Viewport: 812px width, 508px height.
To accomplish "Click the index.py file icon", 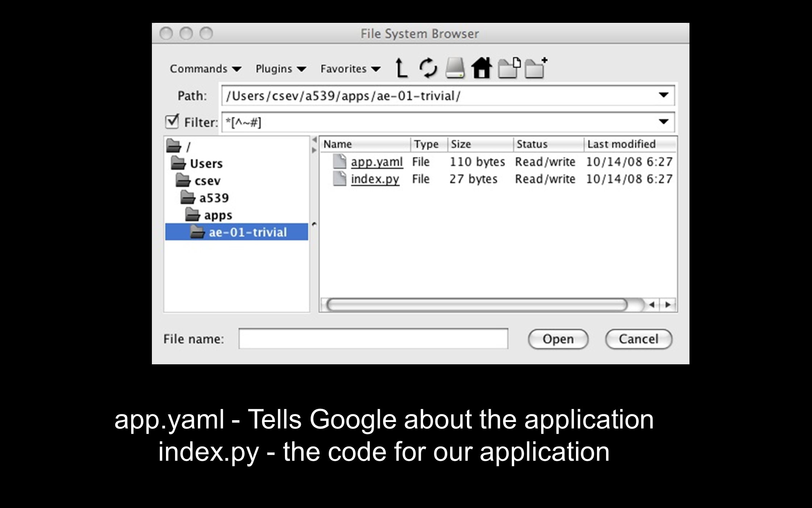I will pos(340,179).
